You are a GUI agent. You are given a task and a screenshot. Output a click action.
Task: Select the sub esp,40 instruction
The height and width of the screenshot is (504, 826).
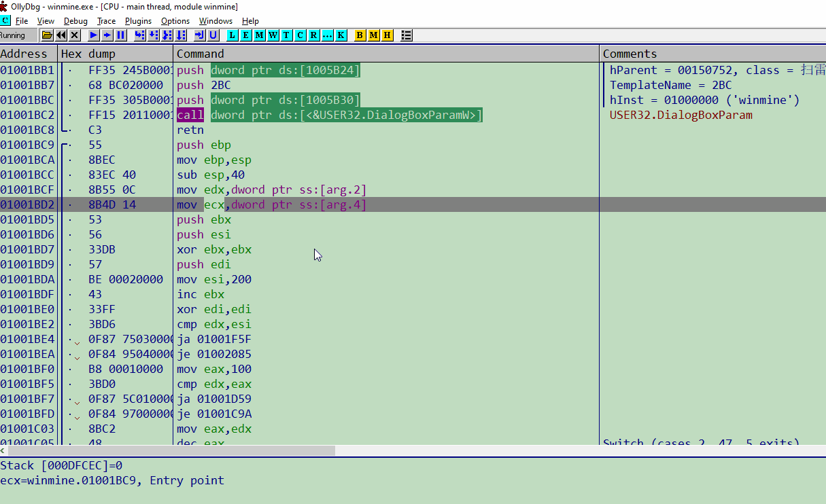tap(211, 175)
